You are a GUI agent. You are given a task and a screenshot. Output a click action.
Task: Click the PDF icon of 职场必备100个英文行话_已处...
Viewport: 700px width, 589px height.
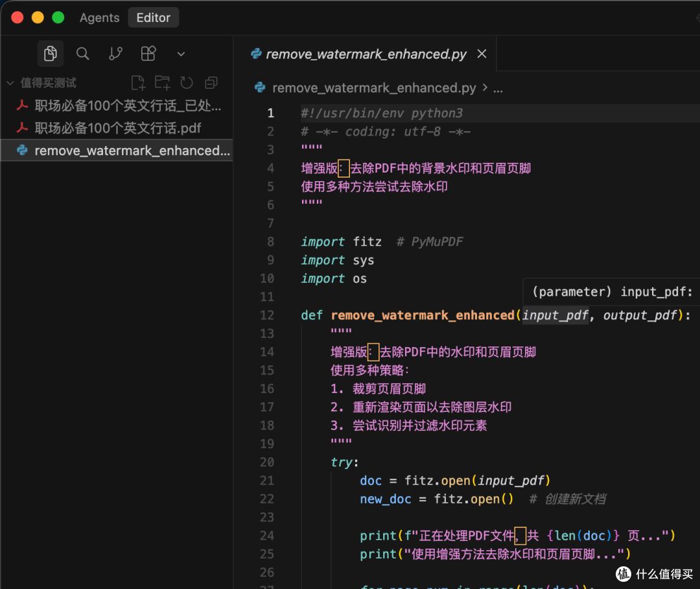[x=22, y=106]
